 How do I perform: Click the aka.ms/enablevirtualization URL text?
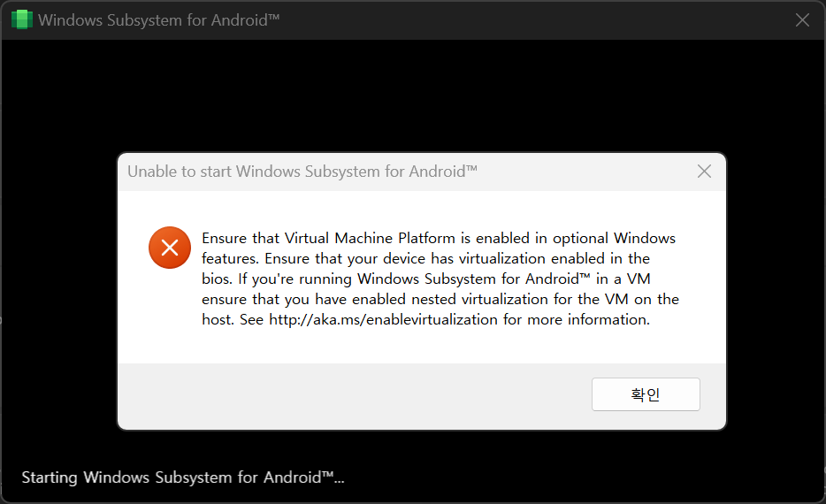click(x=383, y=320)
